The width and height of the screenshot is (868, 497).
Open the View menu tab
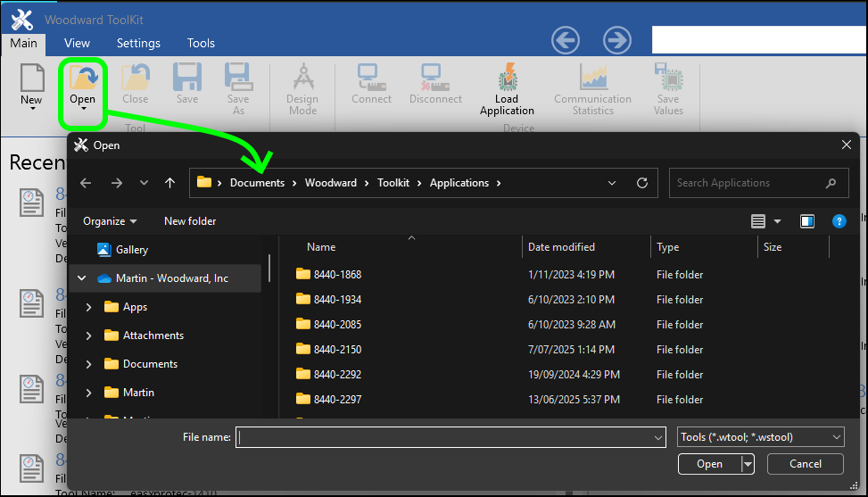(x=77, y=43)
